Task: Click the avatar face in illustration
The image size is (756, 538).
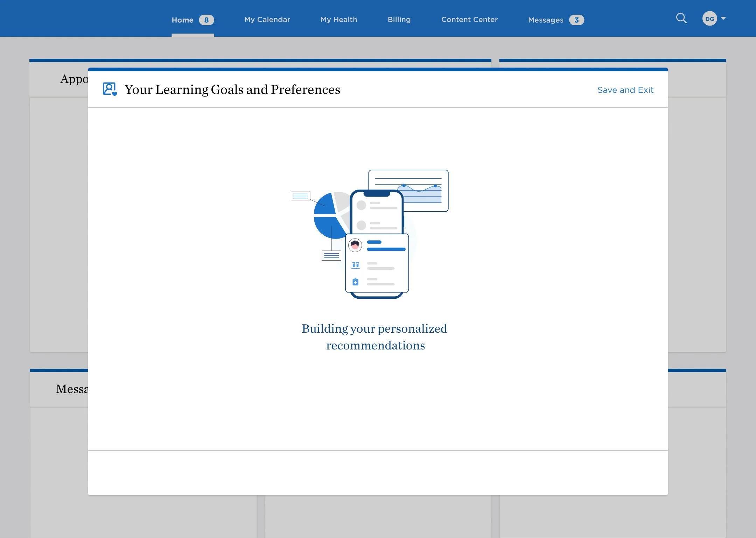Action: (355, 245)
